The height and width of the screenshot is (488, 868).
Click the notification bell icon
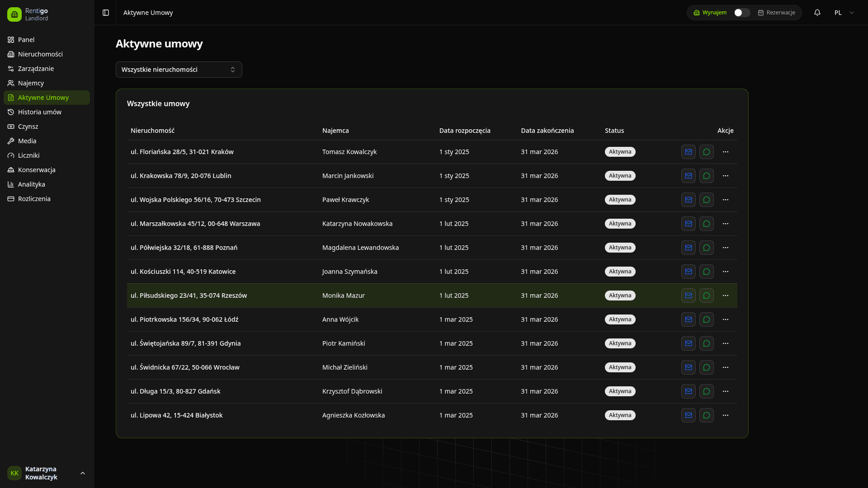817,13
